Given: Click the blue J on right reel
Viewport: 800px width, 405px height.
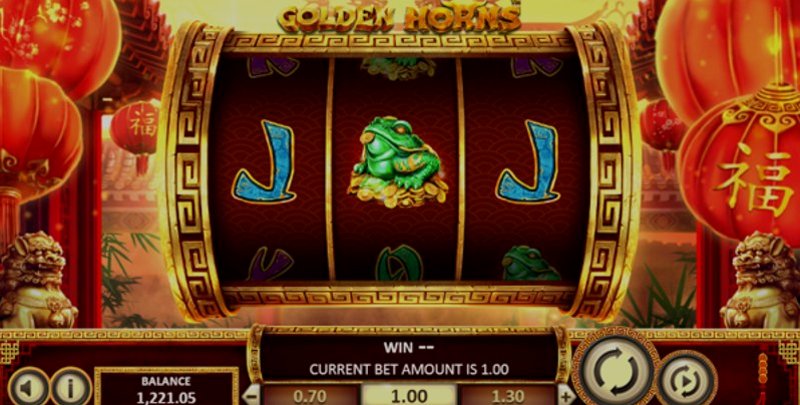Looking at the screenshot, I should pos(528,162).
